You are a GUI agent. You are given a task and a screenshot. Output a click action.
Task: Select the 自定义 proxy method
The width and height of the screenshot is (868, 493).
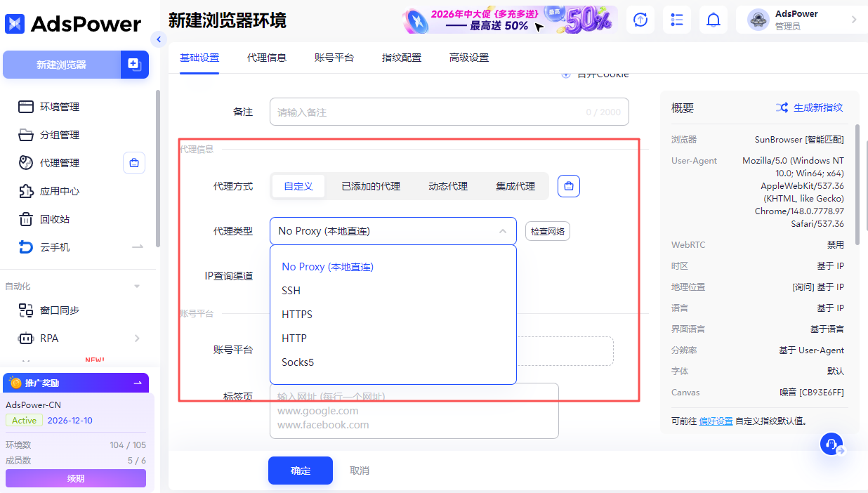point(298,186)
